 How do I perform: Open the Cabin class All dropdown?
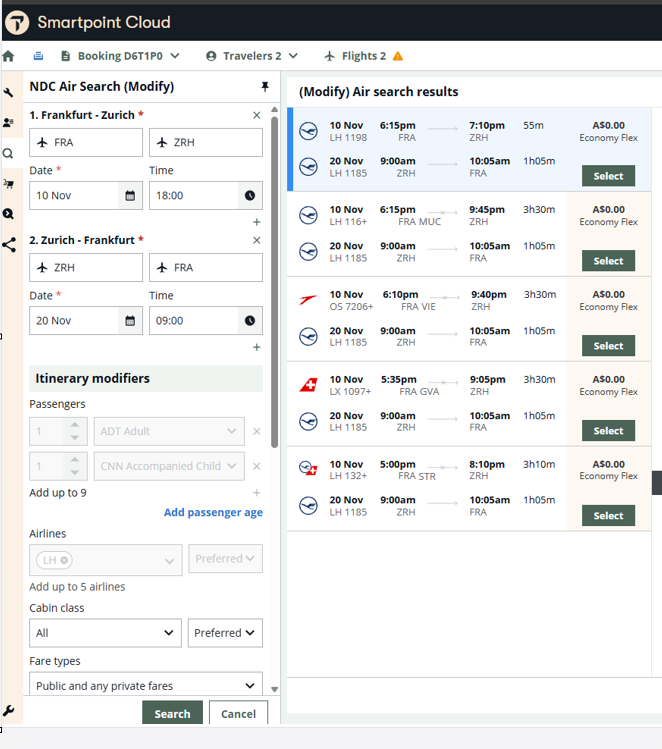click(x=105, y=633)
